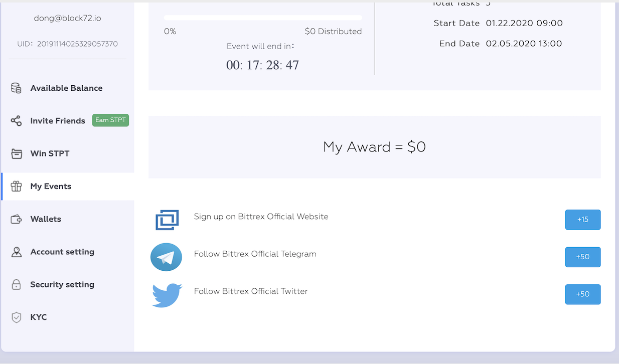
Task: Claim +15 for Bittrex website signup
Action: pos(583,220)
